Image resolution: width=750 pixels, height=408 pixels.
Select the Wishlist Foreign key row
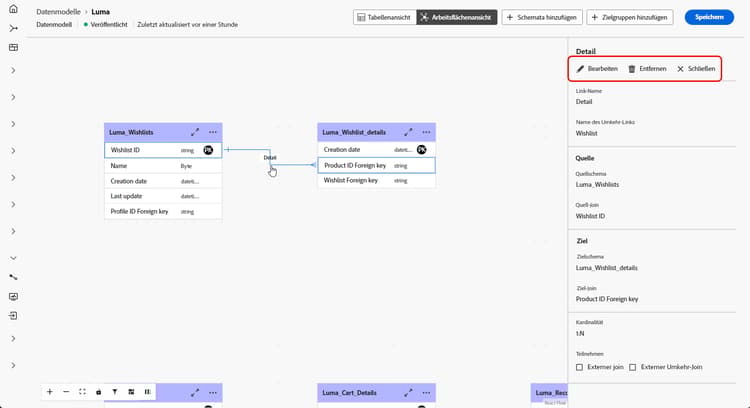coord(376,181)
